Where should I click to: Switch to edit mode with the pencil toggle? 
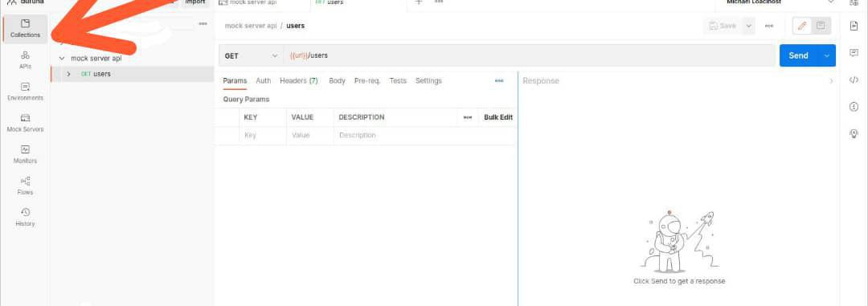click(x=802, y=26)
